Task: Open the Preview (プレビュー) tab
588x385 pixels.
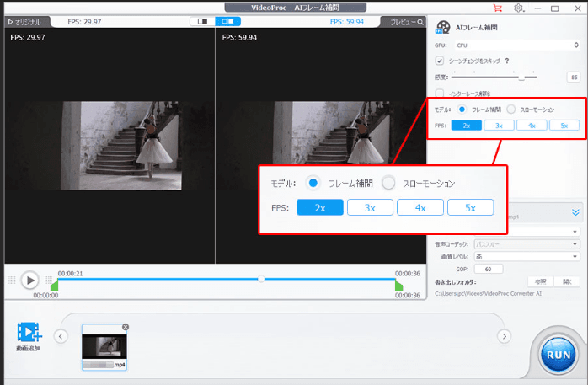Action: tap(403, 21)
